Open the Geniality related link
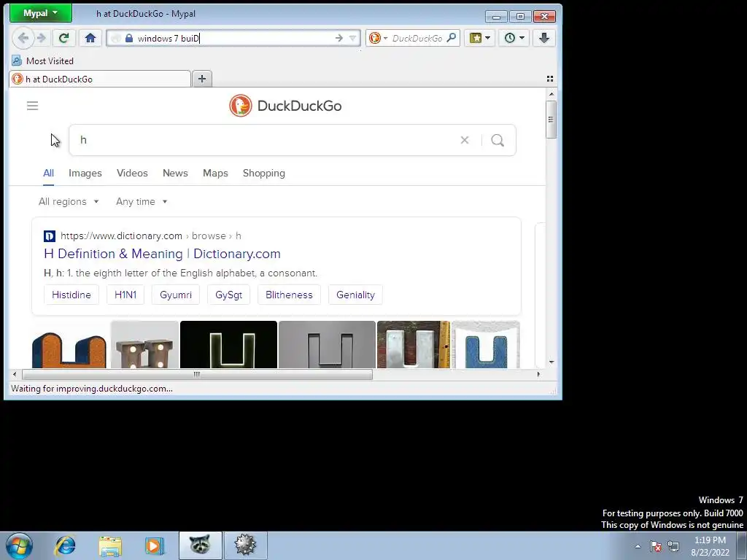747x560 pixels. point(355,295)
